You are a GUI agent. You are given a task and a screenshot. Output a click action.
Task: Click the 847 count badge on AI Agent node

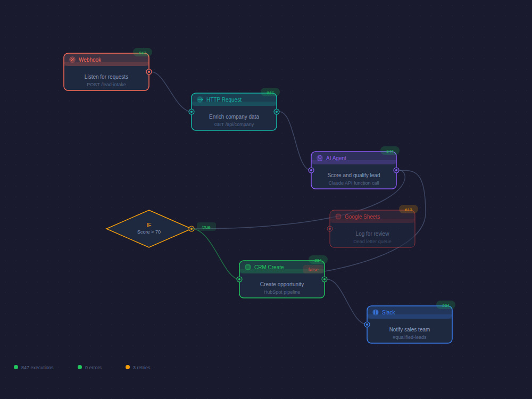[x=390, y=151]
